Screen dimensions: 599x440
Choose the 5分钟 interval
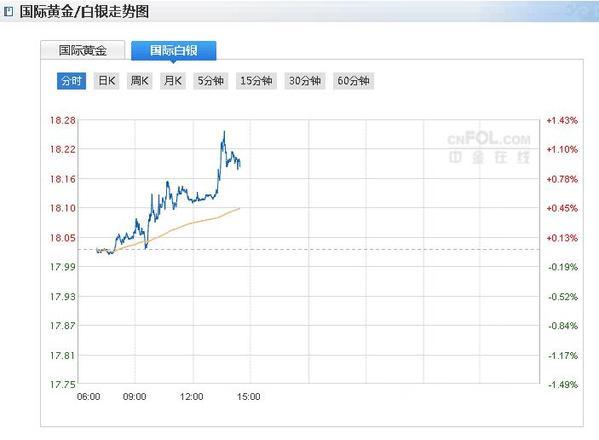point(210,81)
